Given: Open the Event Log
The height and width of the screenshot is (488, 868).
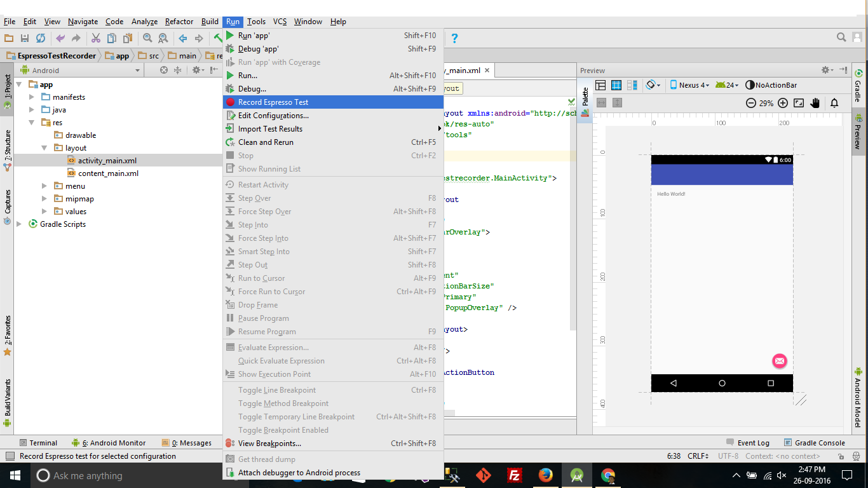Looking at the screenshot, I should (x=748, y=443).
